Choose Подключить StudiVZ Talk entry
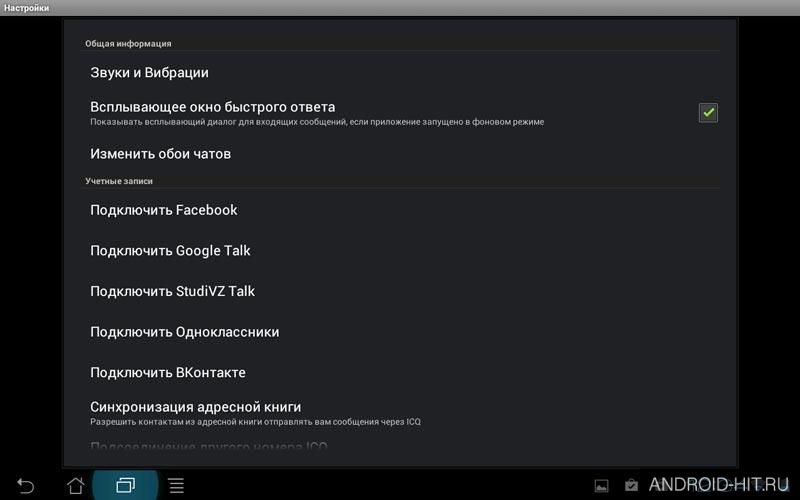The height and width of the screenshot is (500, 800). pos(400,291)
